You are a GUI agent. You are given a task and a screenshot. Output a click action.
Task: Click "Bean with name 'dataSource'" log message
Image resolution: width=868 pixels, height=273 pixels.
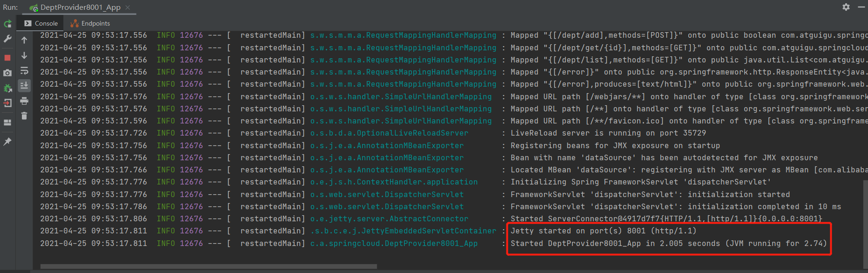(664, 157)
